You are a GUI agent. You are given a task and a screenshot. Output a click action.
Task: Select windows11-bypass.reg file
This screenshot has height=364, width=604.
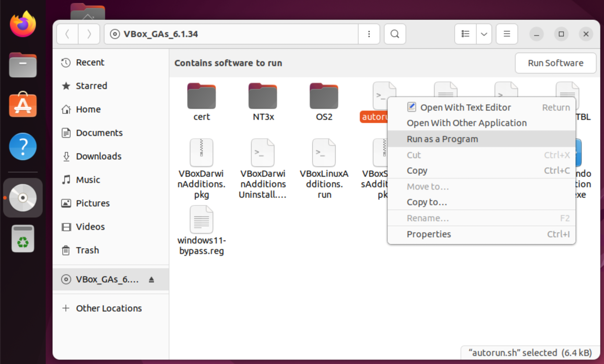[x=202, y=231]
